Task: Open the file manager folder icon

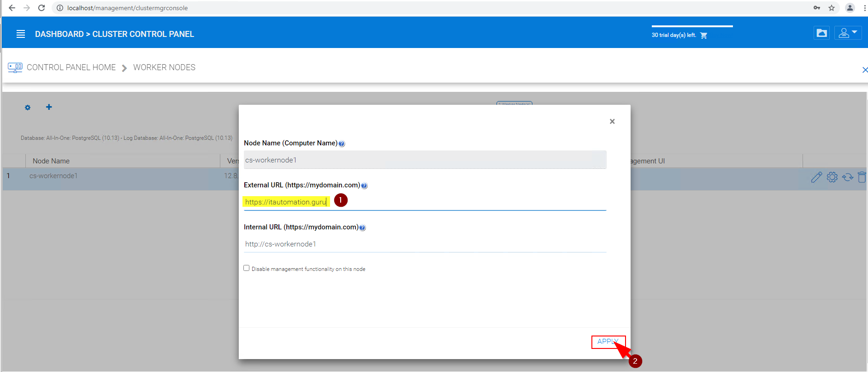Action: pos(821,33)
